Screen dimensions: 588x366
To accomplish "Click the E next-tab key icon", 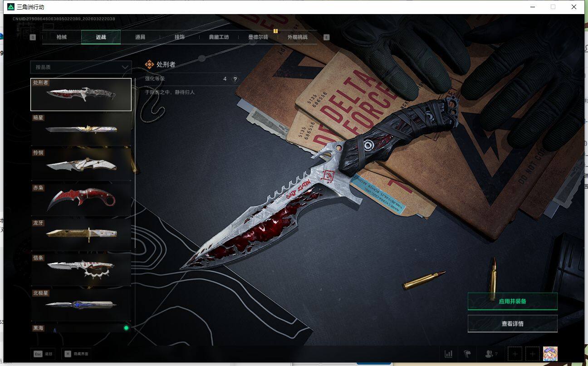I will 327,37.
